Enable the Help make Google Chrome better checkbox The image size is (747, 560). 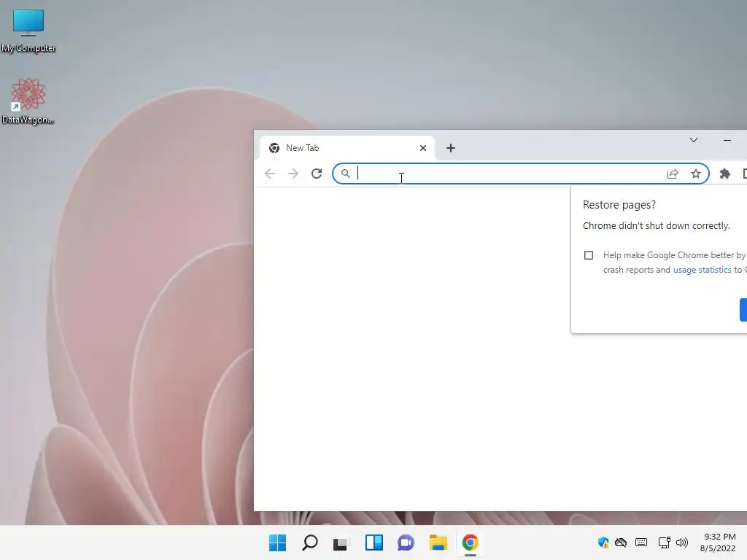[x=589, y=255]
